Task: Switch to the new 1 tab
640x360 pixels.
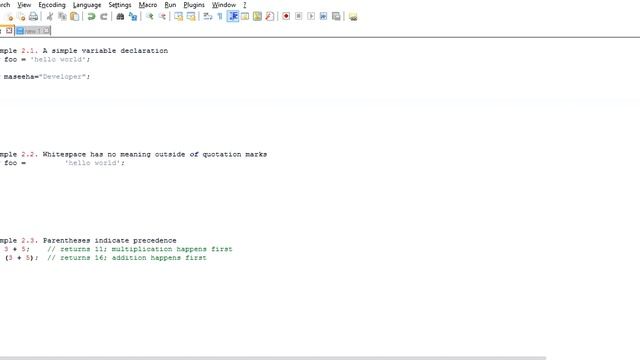Action: (x=33, y=31)
